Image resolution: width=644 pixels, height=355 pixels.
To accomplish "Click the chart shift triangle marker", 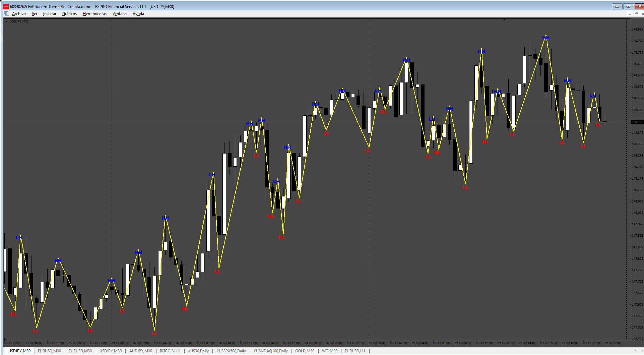I will click(504, 20).
